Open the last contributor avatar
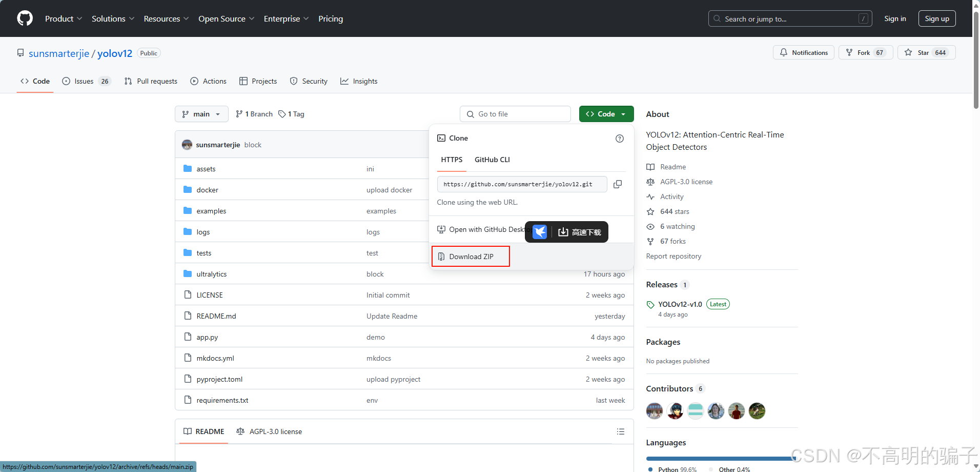The width and height of the screenshot is (980, 472). (x=757, y=411)
